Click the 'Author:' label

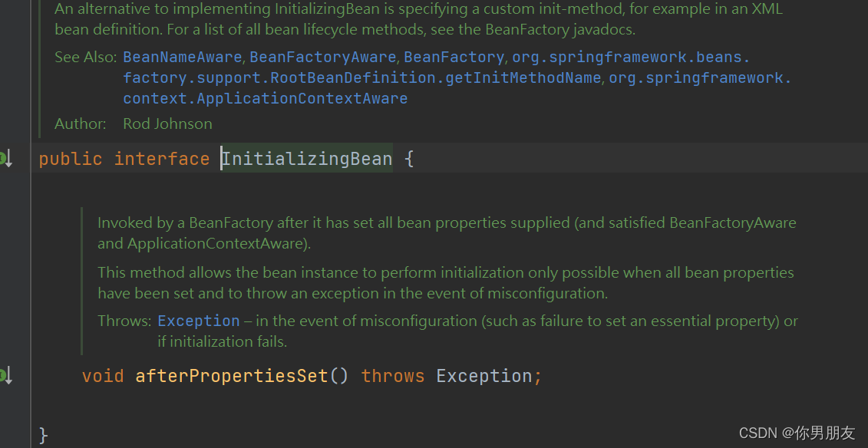coord(81,124)
